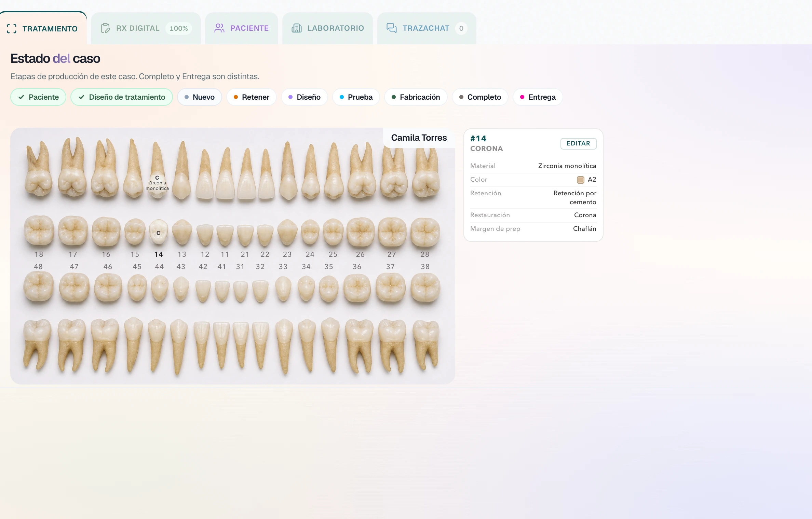Viewport: 812px width, 519px height.
Task: Click tooth number 21 label
Action: pos(245,254)
